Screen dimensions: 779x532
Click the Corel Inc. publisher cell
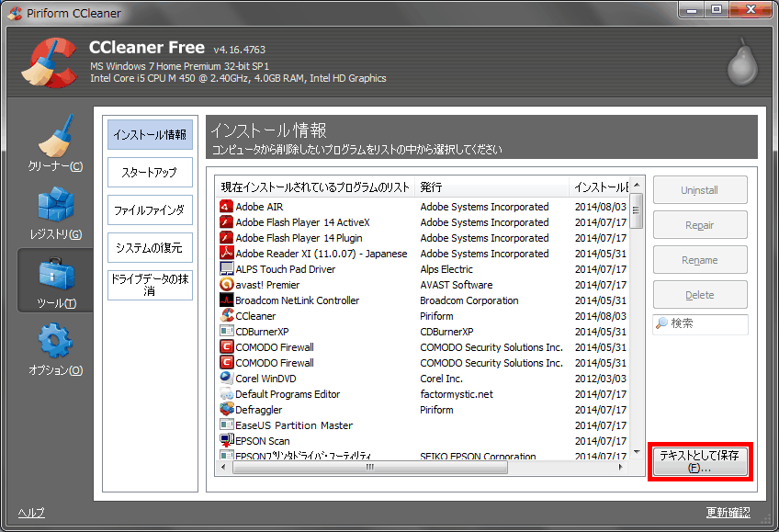[x=441, y=378]
